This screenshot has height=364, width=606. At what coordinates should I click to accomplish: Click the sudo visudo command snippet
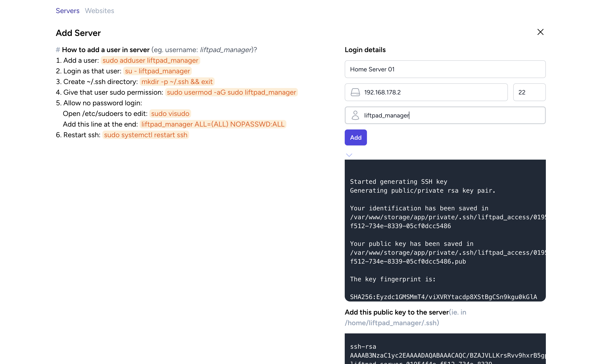click(x=170, y=114)
